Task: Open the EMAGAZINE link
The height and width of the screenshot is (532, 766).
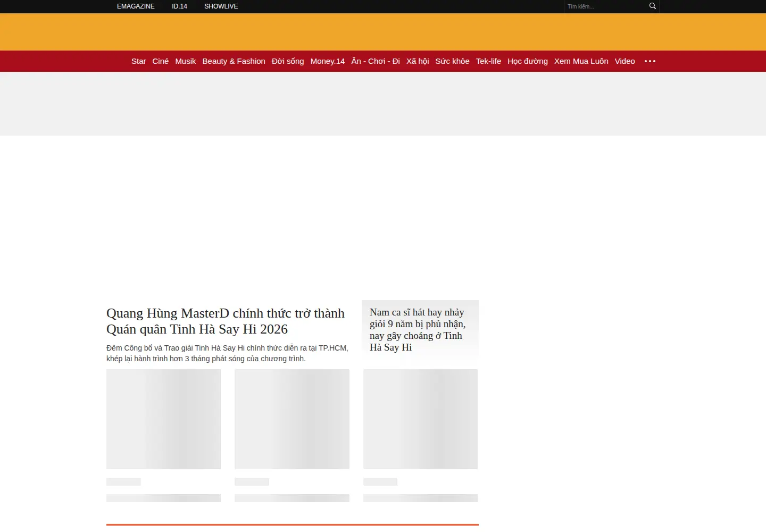Action: [x=136, y=6]
